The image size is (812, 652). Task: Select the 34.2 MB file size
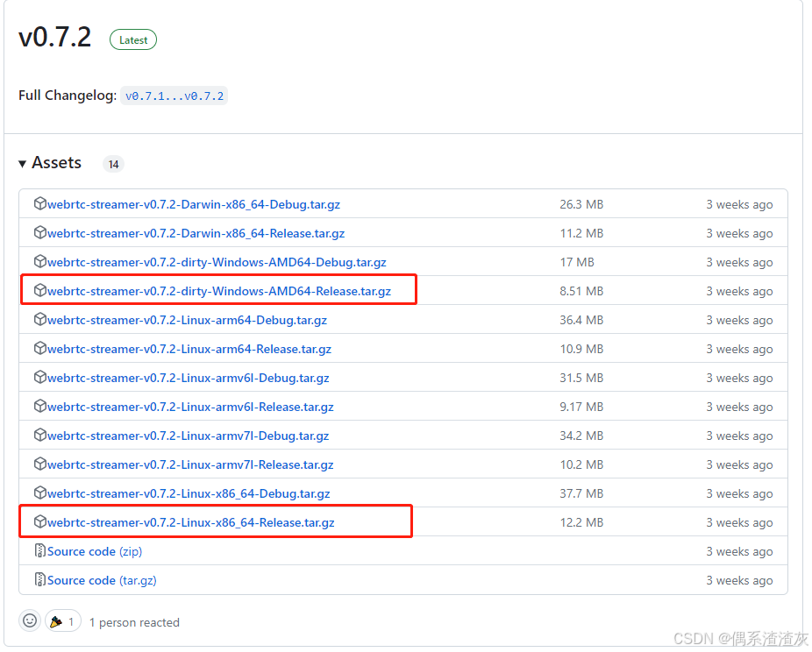[x=581, y=436]
